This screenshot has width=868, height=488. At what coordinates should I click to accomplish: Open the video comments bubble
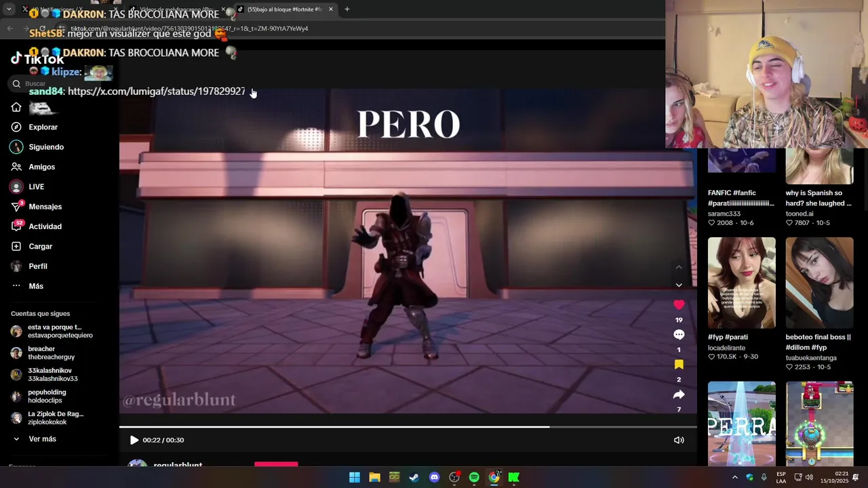pyautogui.click(x=679, y=335)
